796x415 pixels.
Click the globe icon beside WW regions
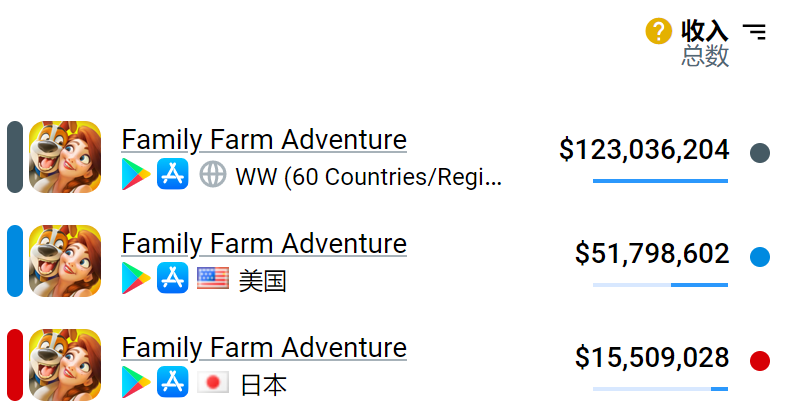[212, 175]
